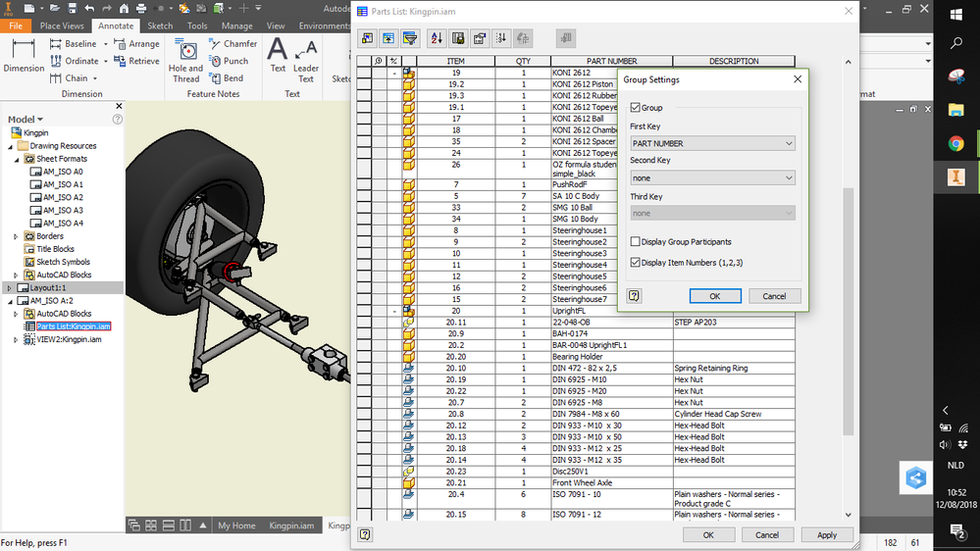The width and height of the screenshot is (980, 551).
Task: Select the Bend note tool
Action: 227,78
